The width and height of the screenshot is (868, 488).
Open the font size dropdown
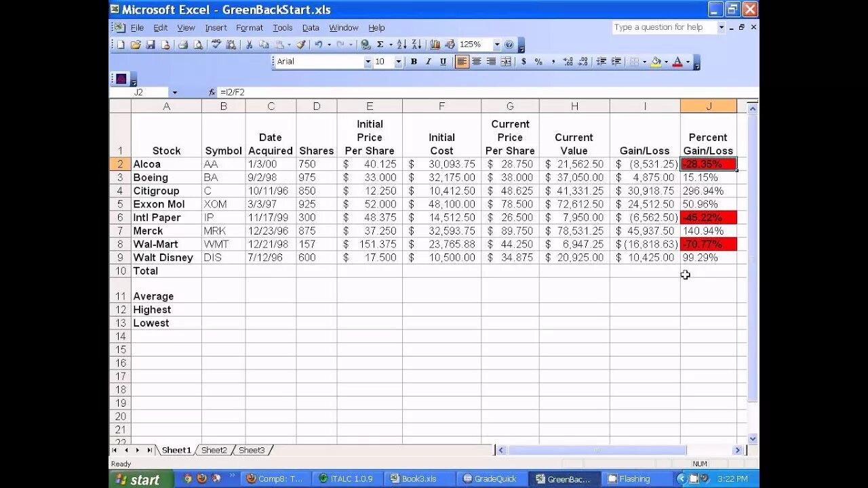398,62
